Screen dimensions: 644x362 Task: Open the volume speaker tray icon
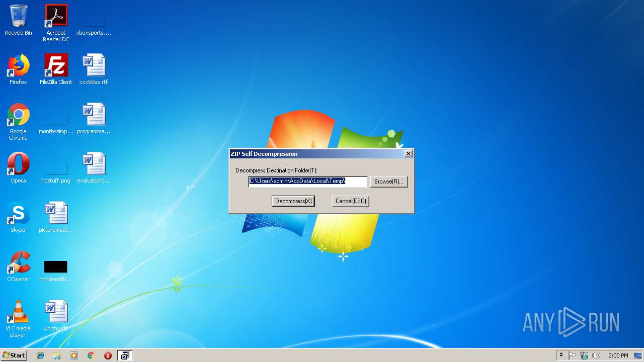coord(596,355)
